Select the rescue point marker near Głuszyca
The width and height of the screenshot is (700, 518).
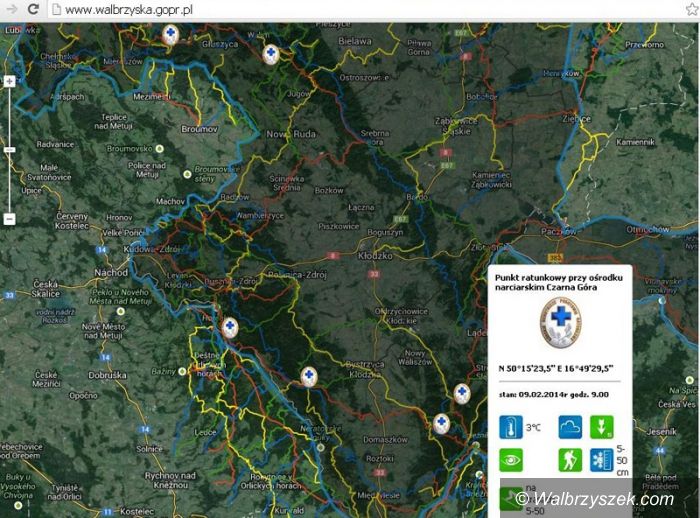pyautogui.click(x=171, y=35)
